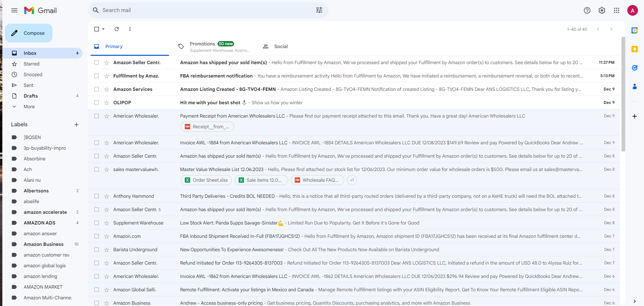644x306 pixels.
Task: Switch to the Primary tab
Action: (130, 46)
